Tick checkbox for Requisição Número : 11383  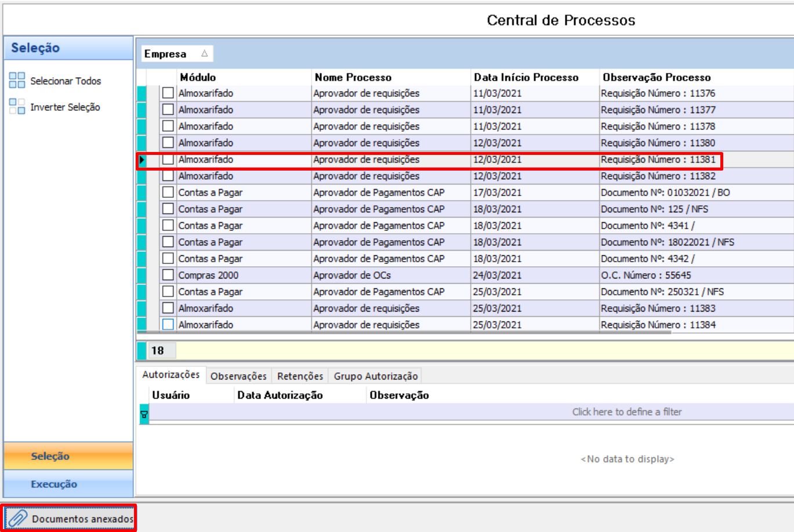click(168, 308)
